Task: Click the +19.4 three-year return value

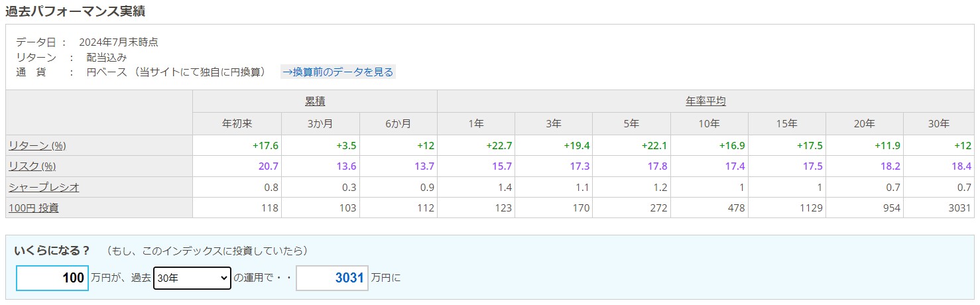Action: point(576,146)
